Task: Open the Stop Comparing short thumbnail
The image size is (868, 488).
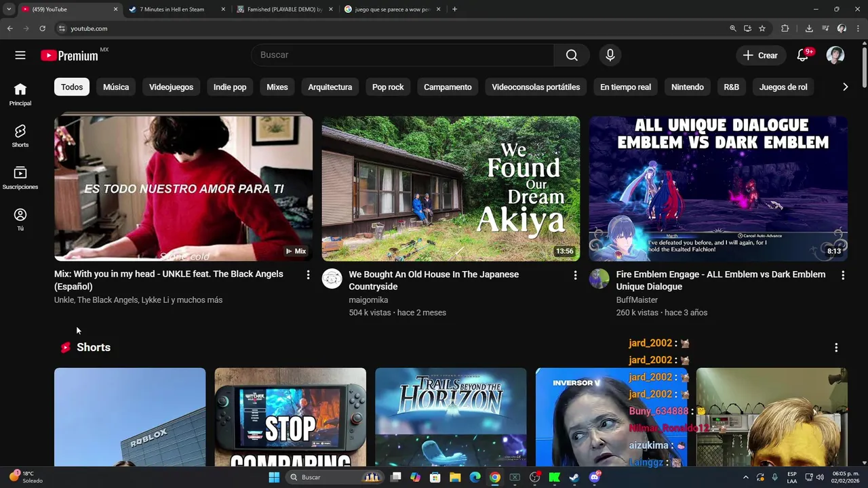Action: 290,417
